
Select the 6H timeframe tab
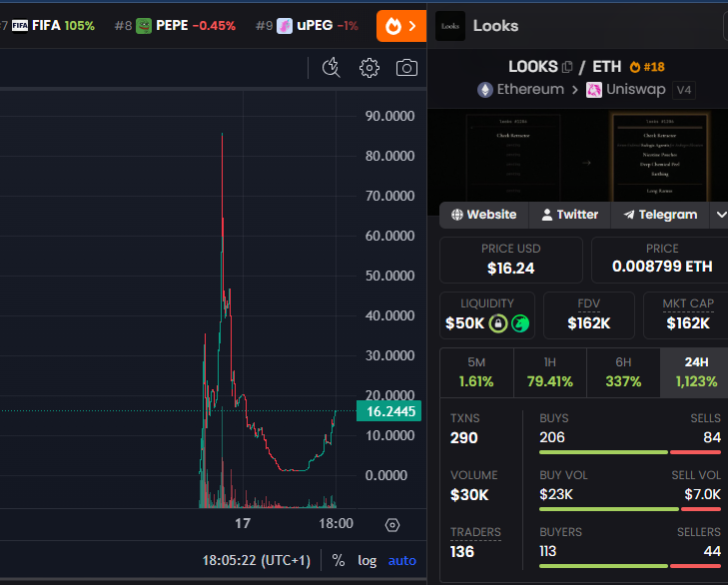point(623,372)
